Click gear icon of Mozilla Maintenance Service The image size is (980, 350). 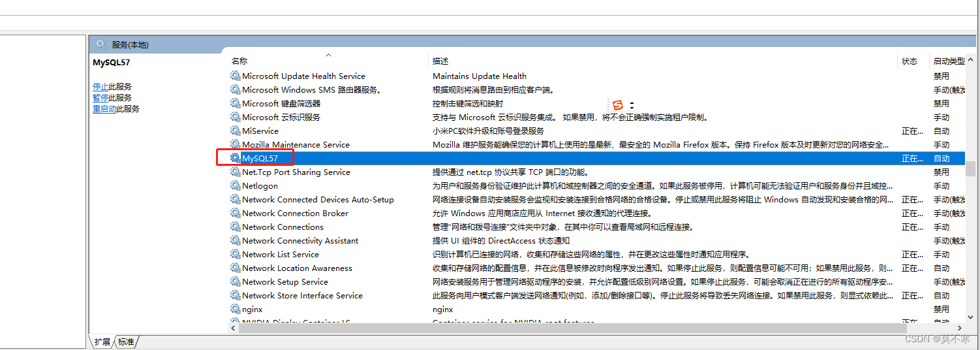pos(236,144)
